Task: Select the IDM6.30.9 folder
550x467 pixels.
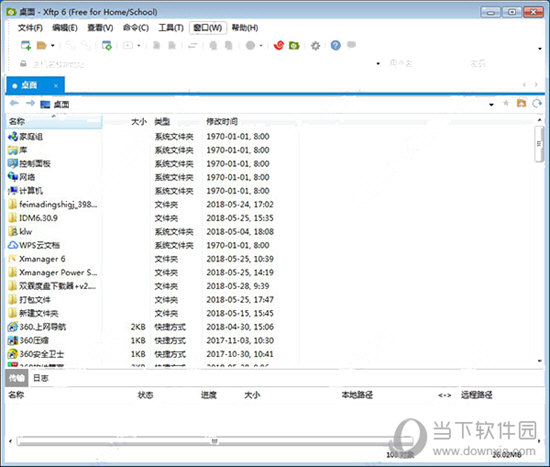Action: [x=33, y=218]
